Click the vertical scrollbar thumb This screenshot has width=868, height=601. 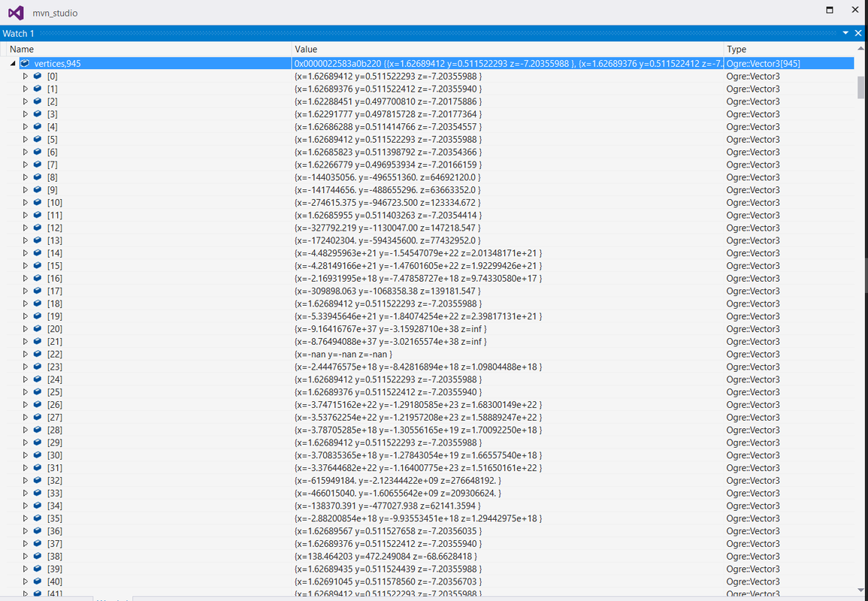click(860, 87)
